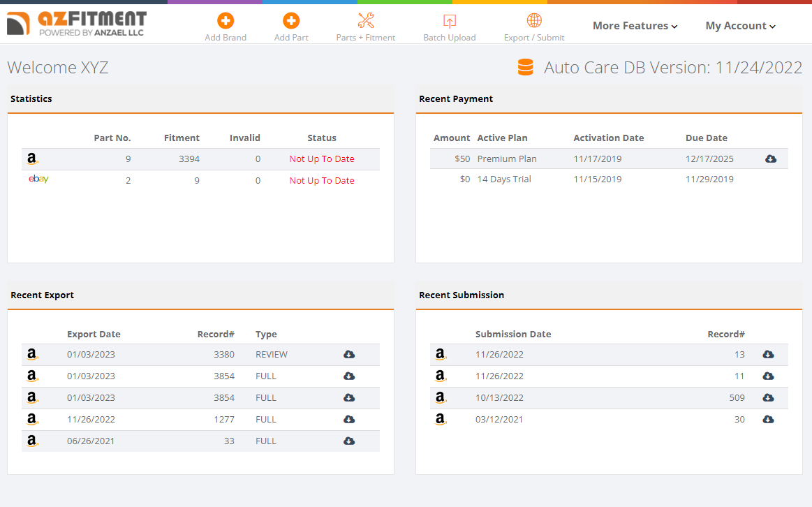Click the Export Date column header
Screen dimensions: 812x507
click(x=94, y=334)
